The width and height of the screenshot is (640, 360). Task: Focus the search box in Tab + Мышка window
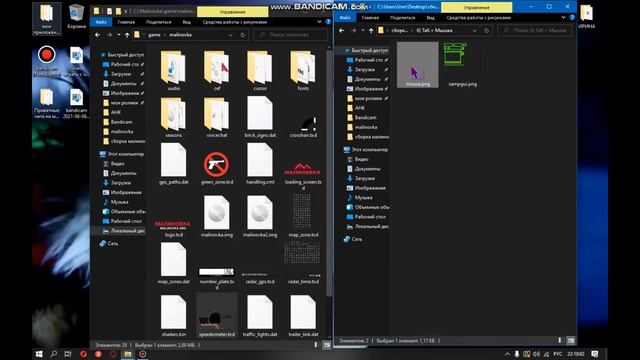pos(535,31)
